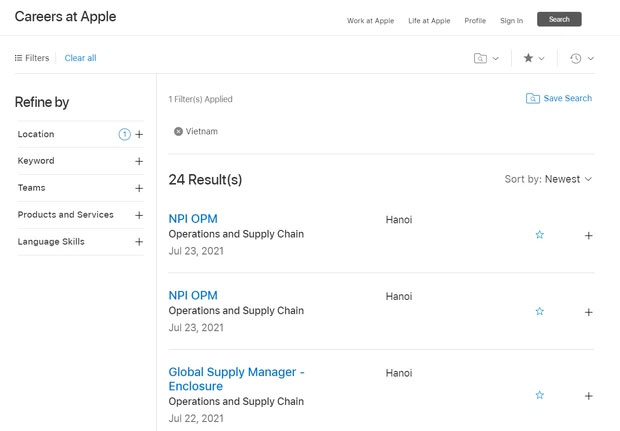The height and width of the screenshot is (431, 620).
Task: Open the favorites star menu in header
Action: pos(533,58)
